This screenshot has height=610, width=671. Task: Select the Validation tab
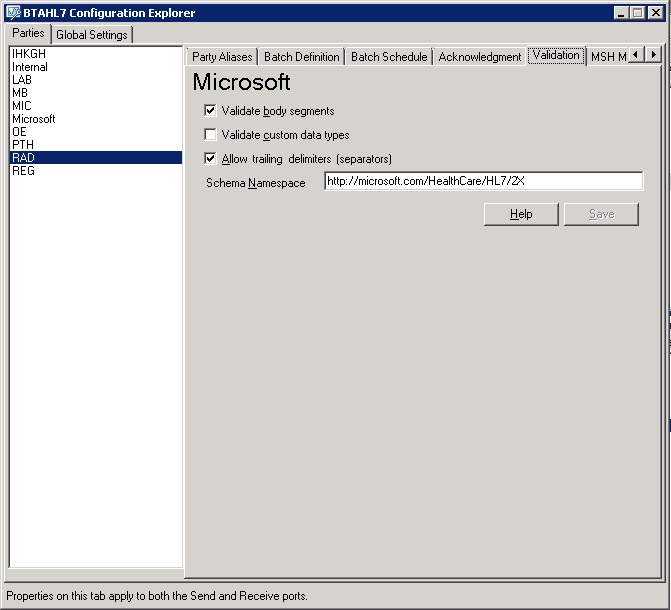pyautogui.click(x=556, y=55)
